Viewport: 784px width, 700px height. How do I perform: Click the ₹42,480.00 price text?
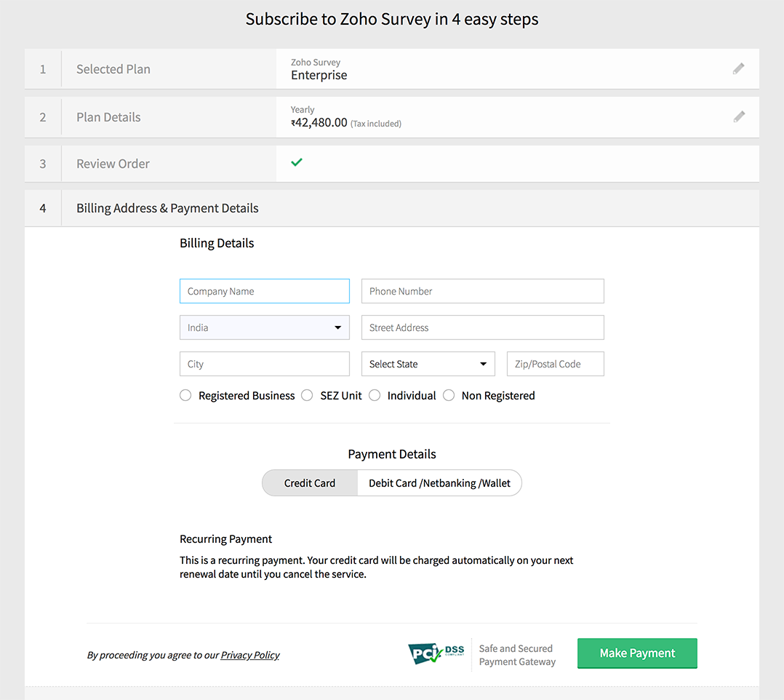point(319,122)
